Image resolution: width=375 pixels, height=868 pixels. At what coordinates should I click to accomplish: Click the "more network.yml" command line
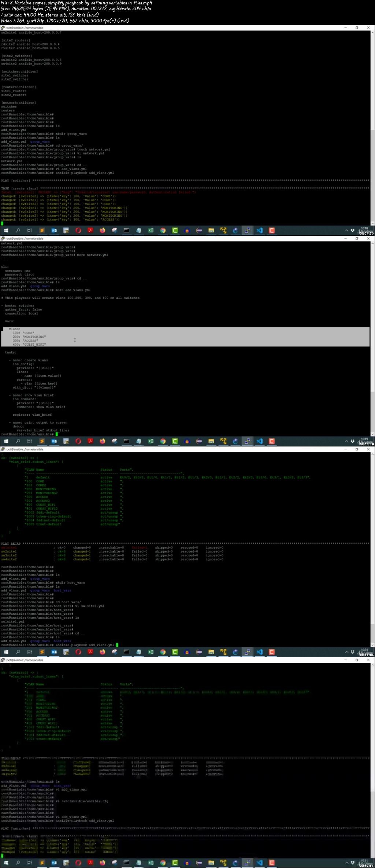(x=55, y=255)
